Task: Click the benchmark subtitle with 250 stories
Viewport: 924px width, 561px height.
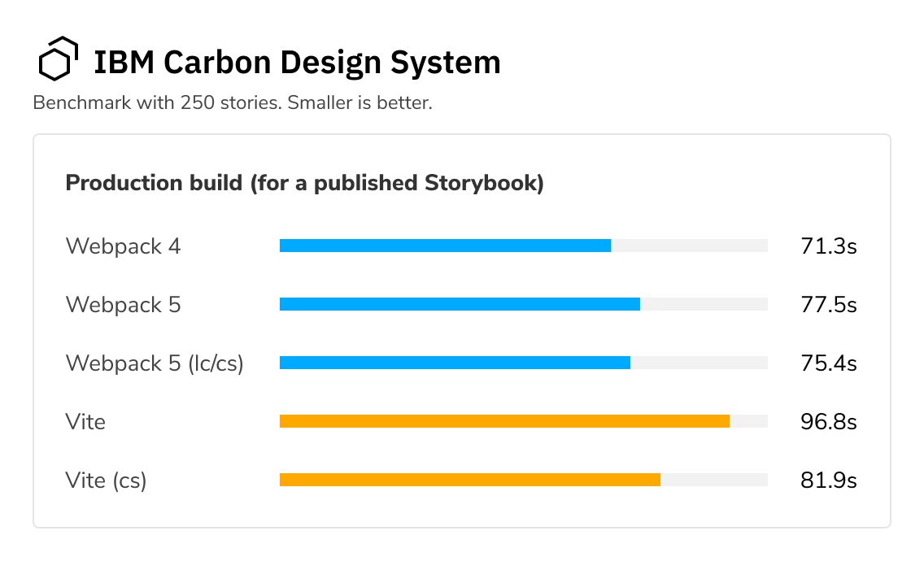Action: 233,102
